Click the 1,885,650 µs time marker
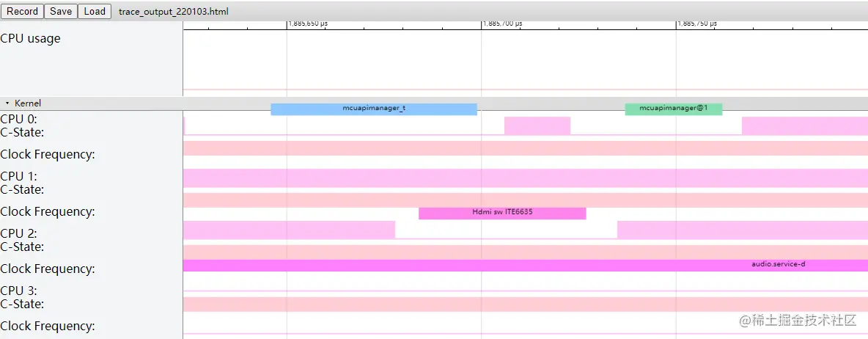This screenshot has width=868, height=339. click(308, 23)
